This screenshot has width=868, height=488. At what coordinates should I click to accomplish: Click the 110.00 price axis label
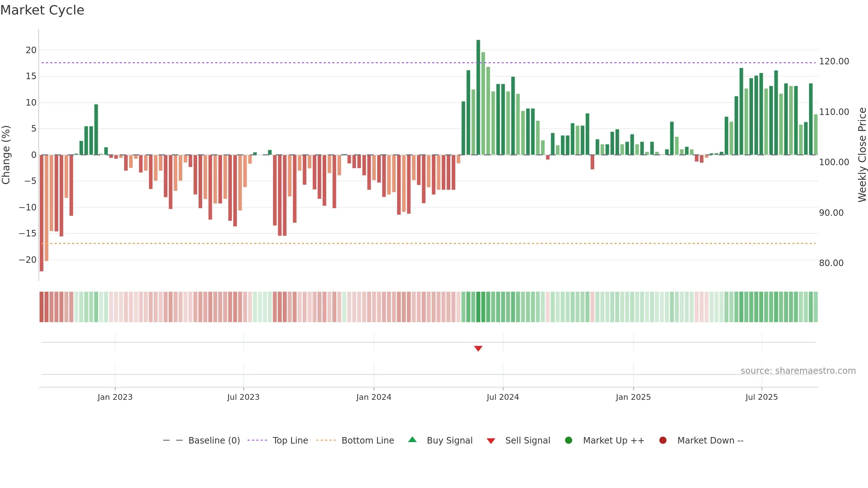click(834, 112)
